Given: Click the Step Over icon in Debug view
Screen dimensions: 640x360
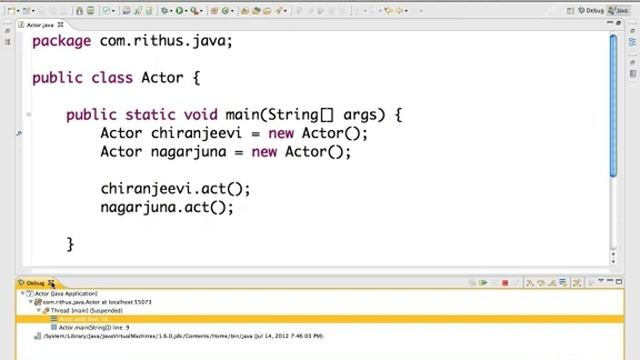Looking at the screenshot, I should (541, 282).
